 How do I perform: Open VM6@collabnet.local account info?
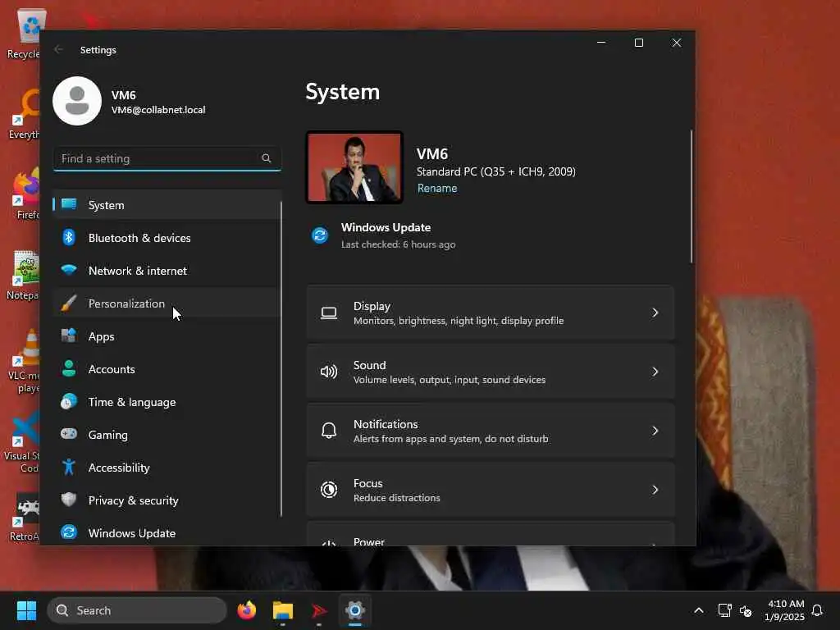[x=158, y=110]
